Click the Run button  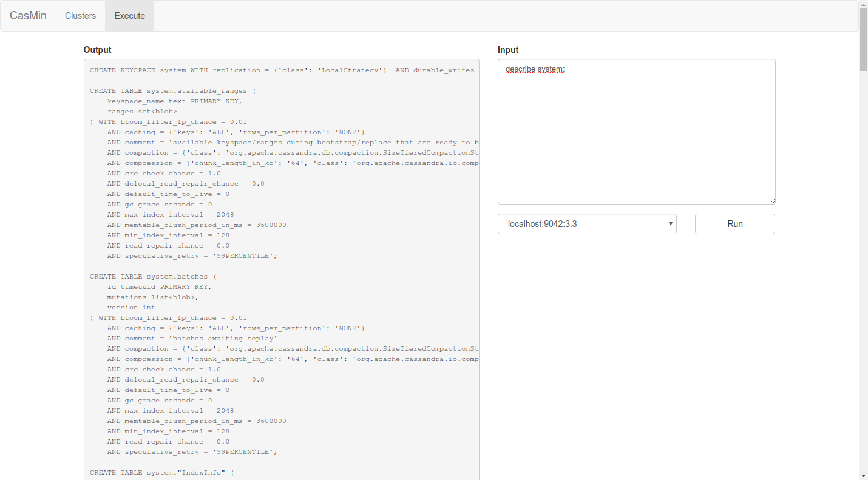coord(734,224)
